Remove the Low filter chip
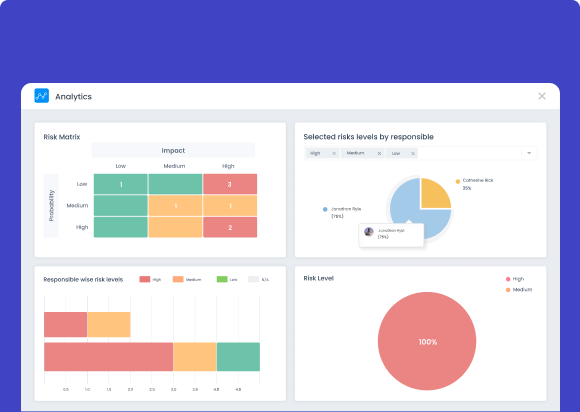 coord(413,153)
